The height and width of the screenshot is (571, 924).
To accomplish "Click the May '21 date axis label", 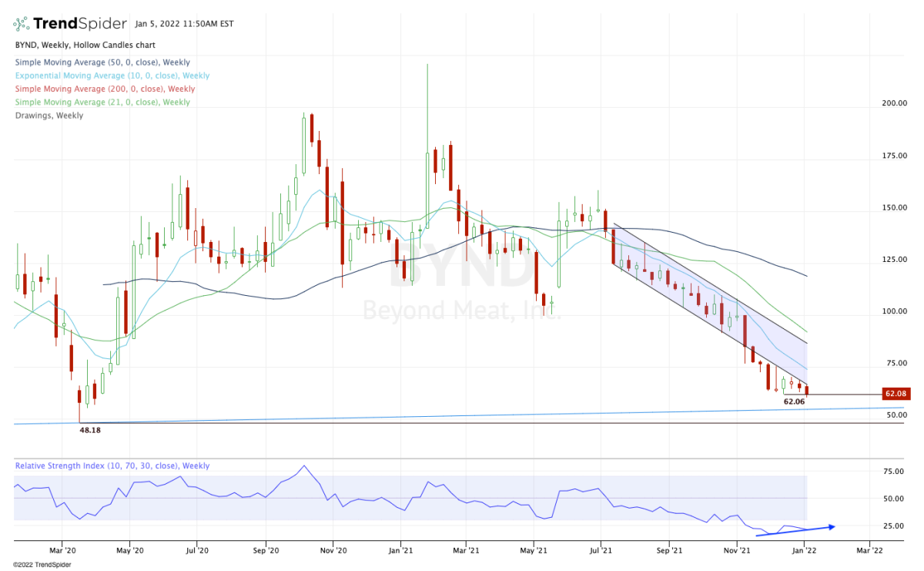I will tap(534, 551).
